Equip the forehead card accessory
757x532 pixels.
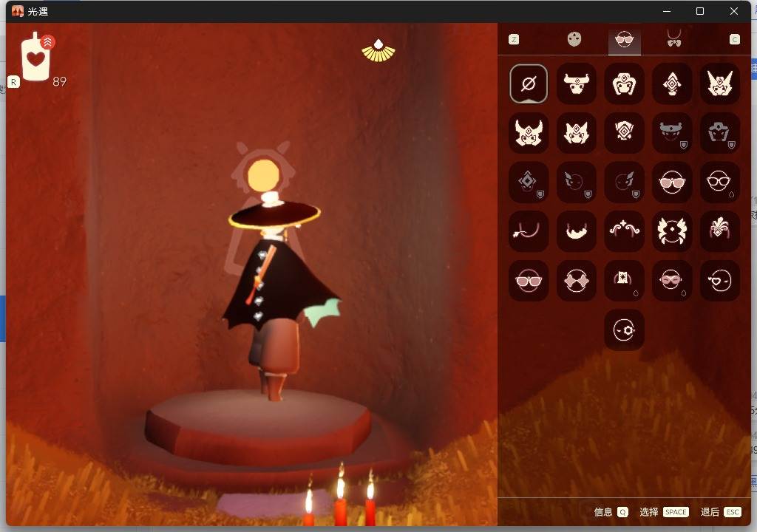click(624, 281)
